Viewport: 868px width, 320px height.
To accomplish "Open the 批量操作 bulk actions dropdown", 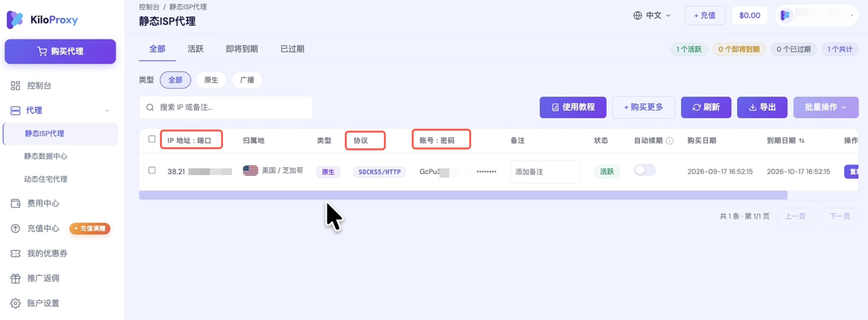I will click(x=826, y=107).
